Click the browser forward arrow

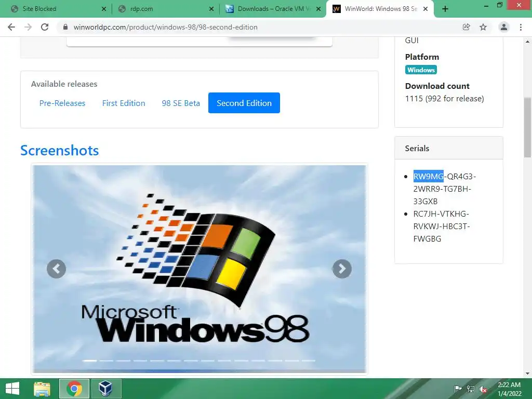[28, 27]
